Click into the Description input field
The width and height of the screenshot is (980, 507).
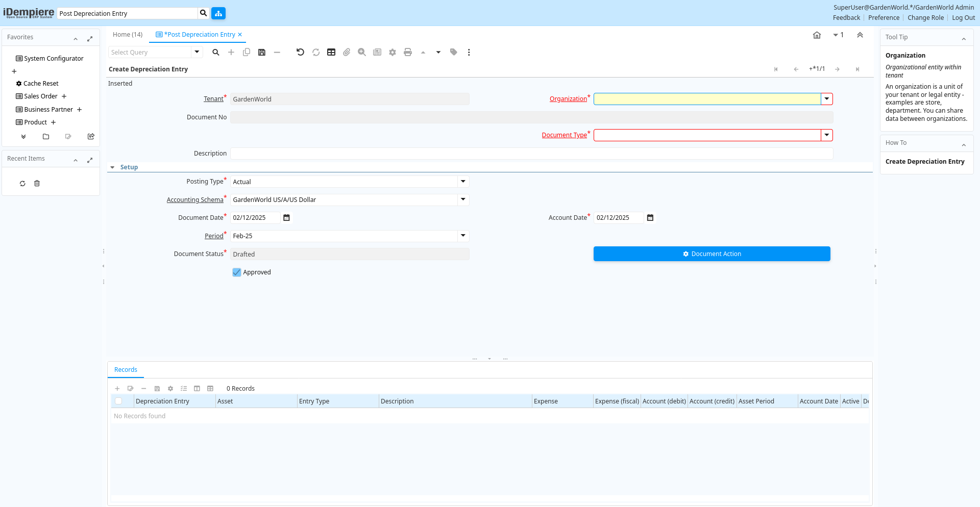pyautogui.click(x=531, y=154)
